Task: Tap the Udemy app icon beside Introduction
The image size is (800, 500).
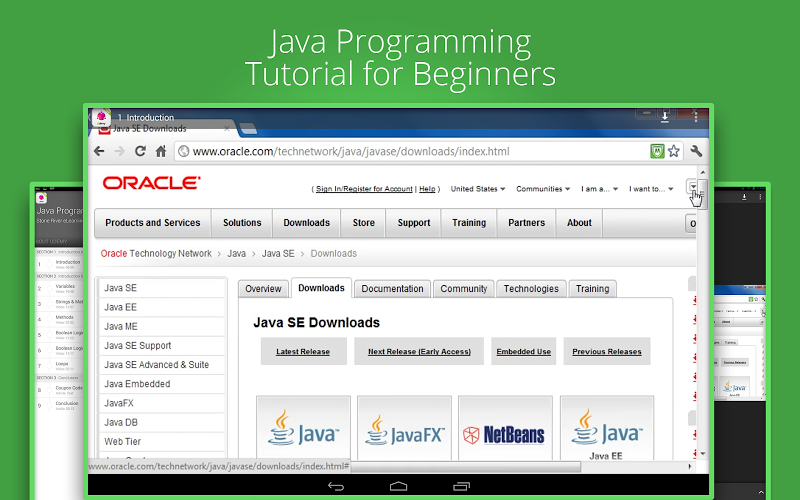Action: (101, 117)
